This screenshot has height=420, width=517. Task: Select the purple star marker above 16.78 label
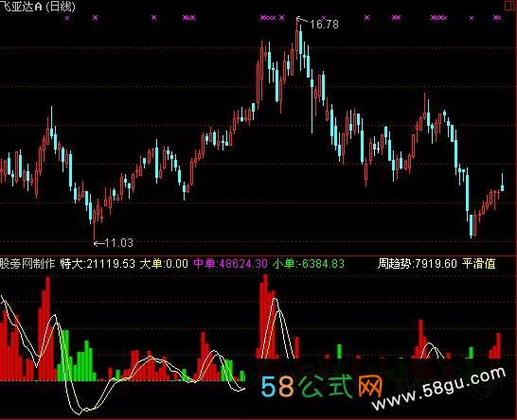pyautogui.click(x=324, y=18)
